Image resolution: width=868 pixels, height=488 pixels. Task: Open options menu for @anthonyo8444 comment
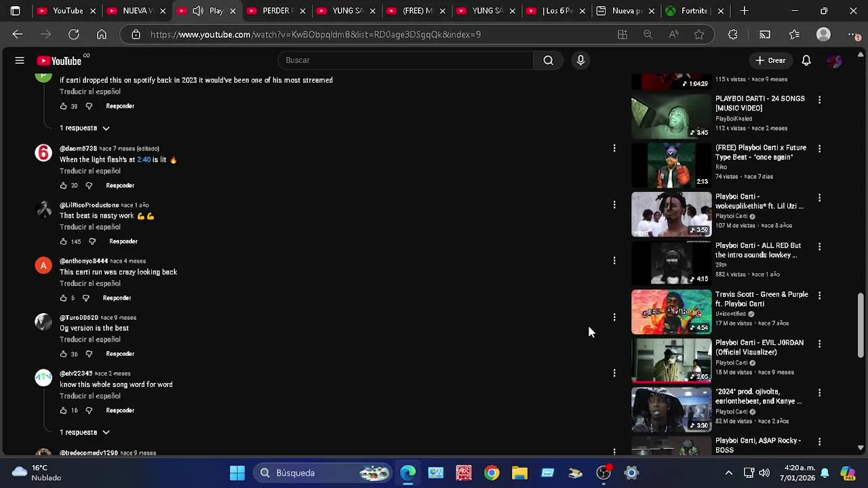[x=614, y=261]
